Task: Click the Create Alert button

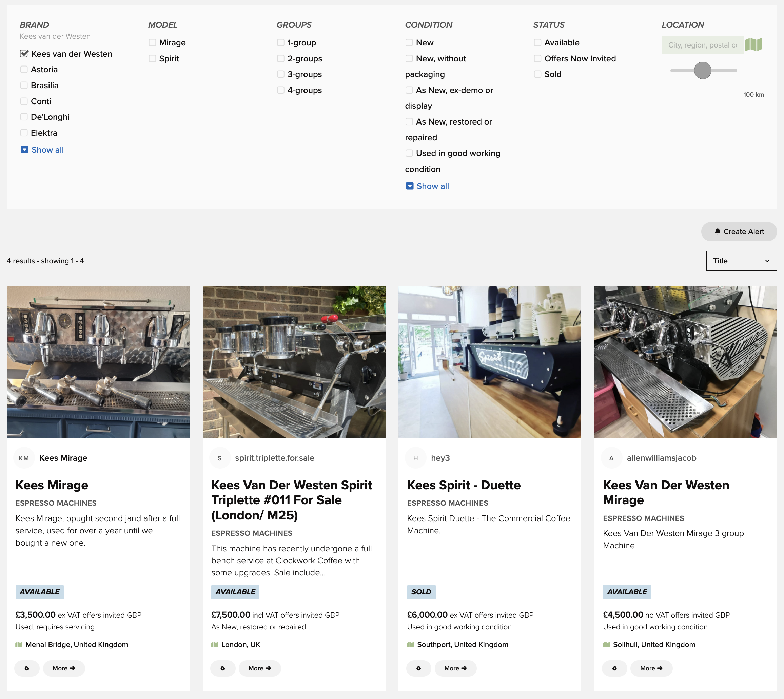Action: click(x=739, y=232)
